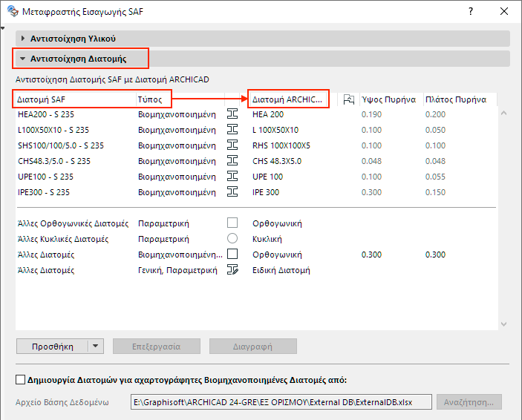Click the Ύψος Πυρήνα column header

click(391, 99)
